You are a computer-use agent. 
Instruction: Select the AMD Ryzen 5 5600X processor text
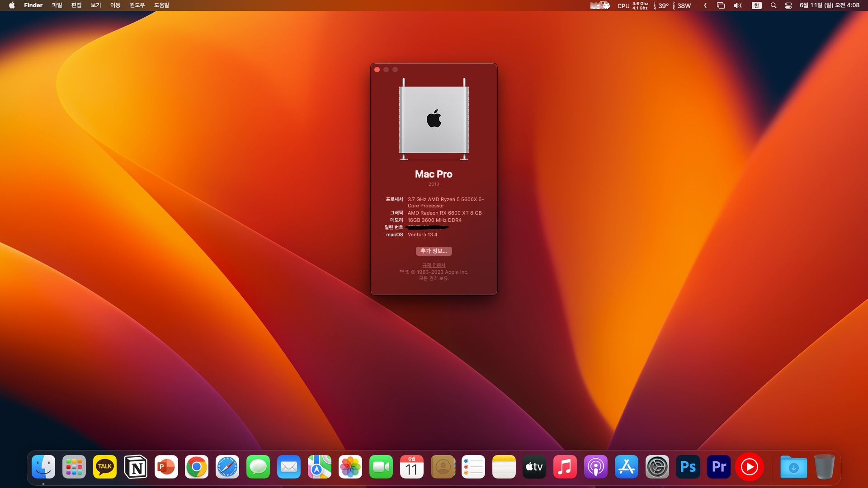[446, 202]
